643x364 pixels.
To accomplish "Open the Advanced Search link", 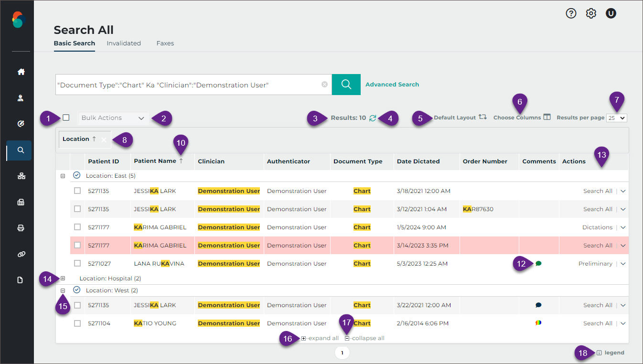I will pyautogui.click(x=392, y=85).
